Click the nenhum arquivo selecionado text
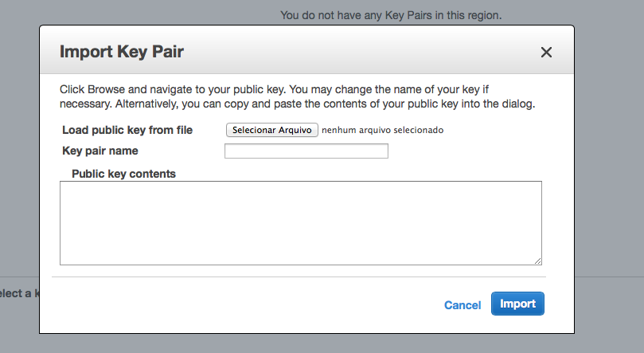 tap(382, 130)
